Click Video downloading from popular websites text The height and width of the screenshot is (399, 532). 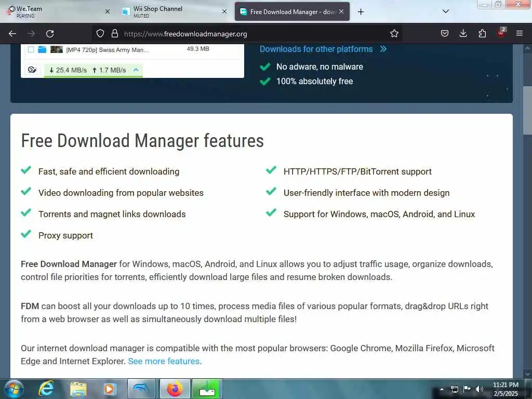pyautogui.click(x=121, y=193)
